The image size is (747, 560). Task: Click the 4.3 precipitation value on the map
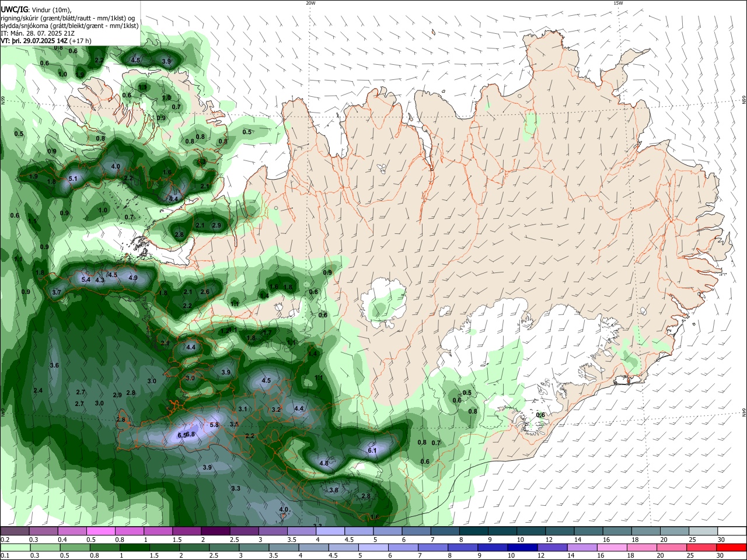[x=100, y=280]
